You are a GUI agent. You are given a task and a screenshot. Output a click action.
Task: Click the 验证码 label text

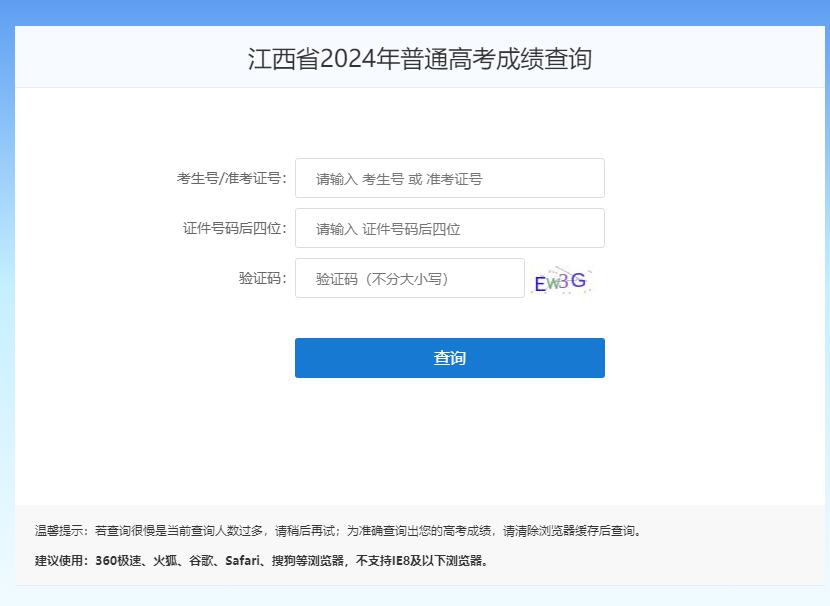click(259, 278)
